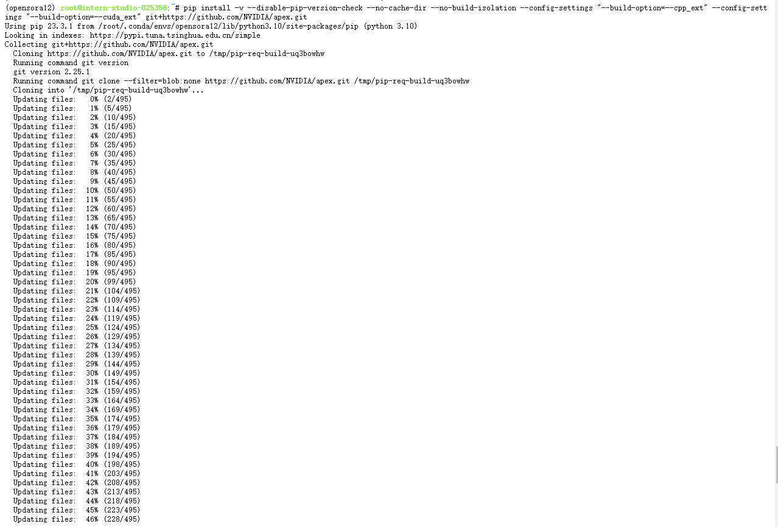Click 'Updating files: 25% (124/495)' line
The image size is (778, 532).
coord(77,327)
